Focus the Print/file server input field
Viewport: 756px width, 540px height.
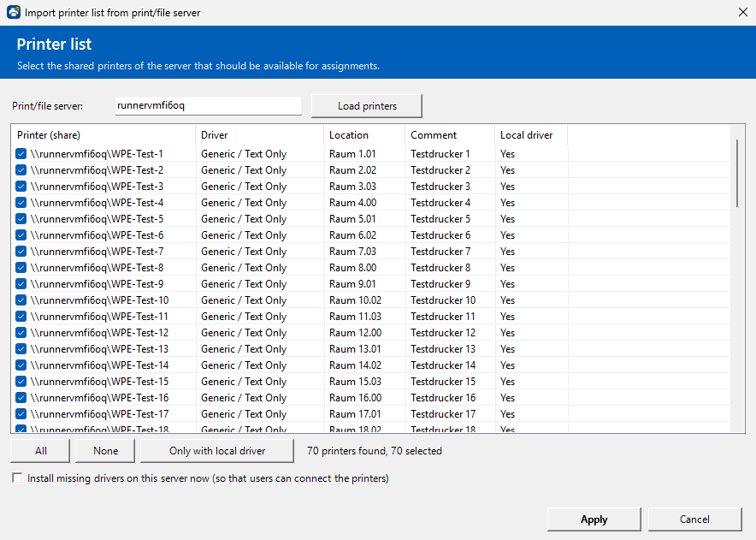[x=209, y=105]
